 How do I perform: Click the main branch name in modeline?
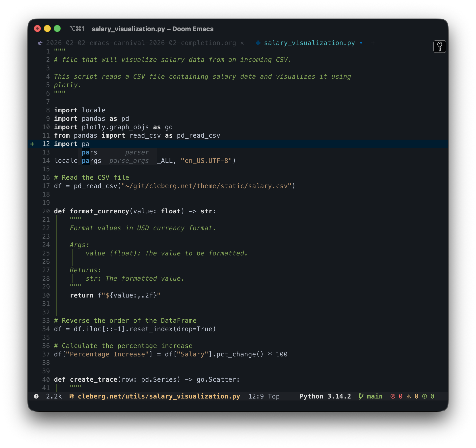(374, 396)
